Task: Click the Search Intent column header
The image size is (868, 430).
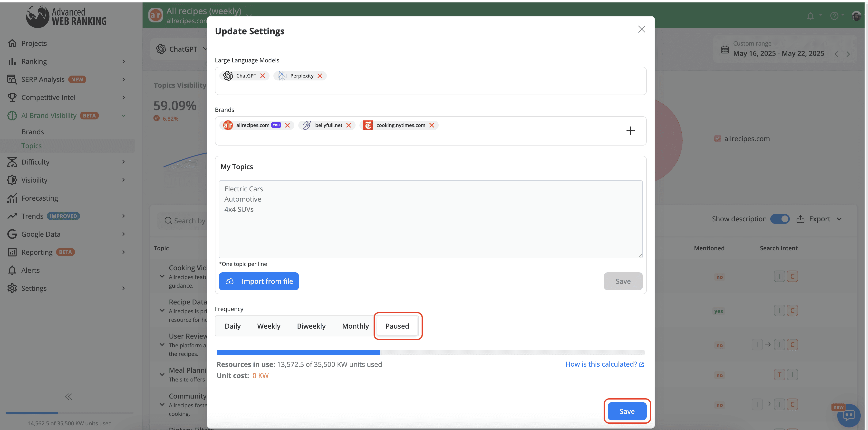Action: coord(778,248)
